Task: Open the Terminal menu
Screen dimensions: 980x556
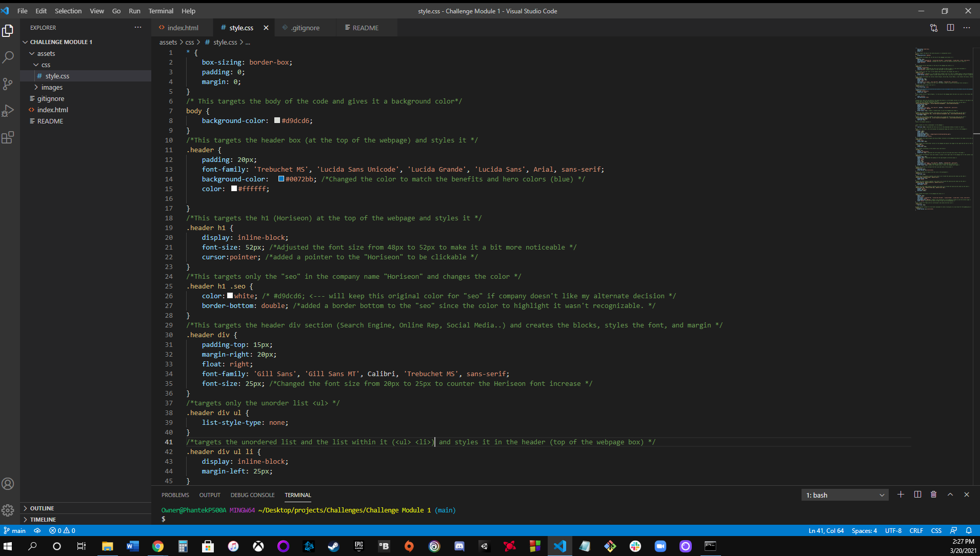Action: pyautogui.click(x=161, y=11)
